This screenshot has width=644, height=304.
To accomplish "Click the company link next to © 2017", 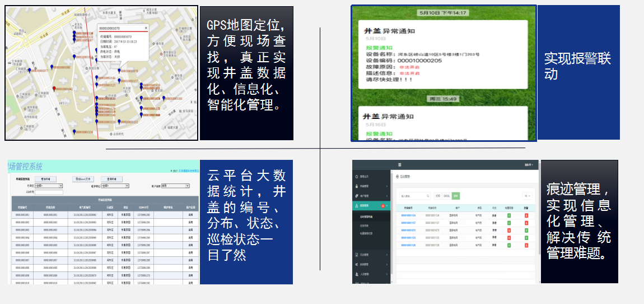I will [189, 171].
